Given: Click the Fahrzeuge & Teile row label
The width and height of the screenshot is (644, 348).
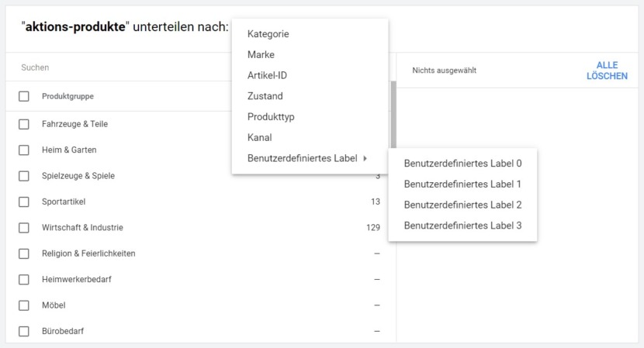Looking at the screenshot, I should coord(74,124).
